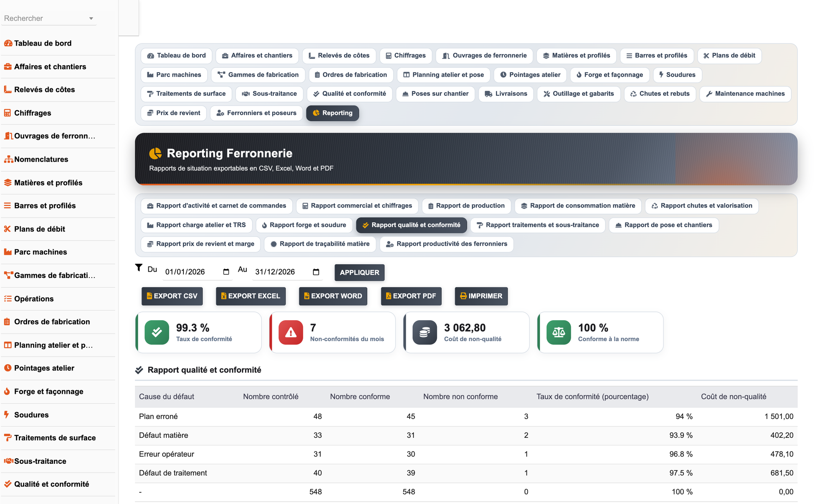The image size is (815, 504).
Task: Open calendar picker for the Au date
Action: click(316, 272)
